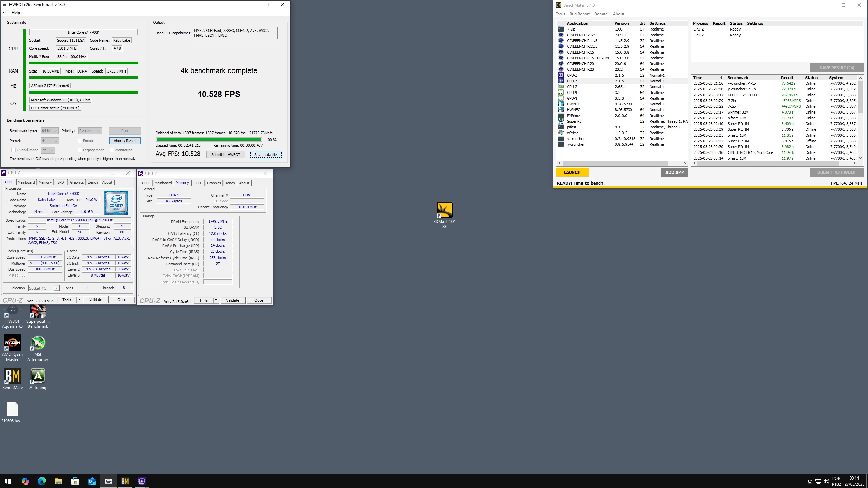Open BenchMate Tools menu

coord(560,14)
